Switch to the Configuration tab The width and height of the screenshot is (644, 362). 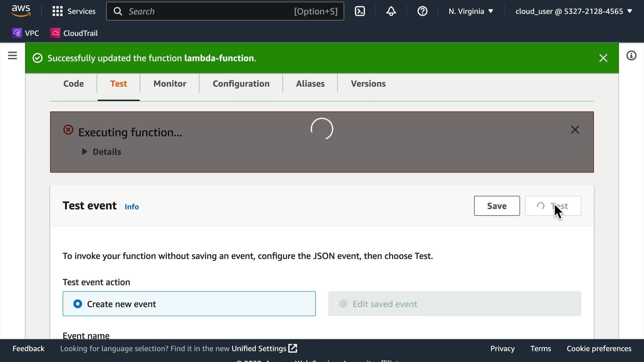241,83
